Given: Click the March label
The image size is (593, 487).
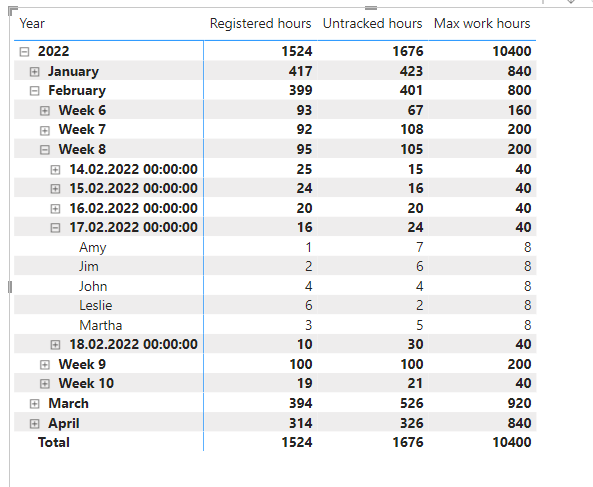Looking at the screenshot, I should tap(68, 403).
